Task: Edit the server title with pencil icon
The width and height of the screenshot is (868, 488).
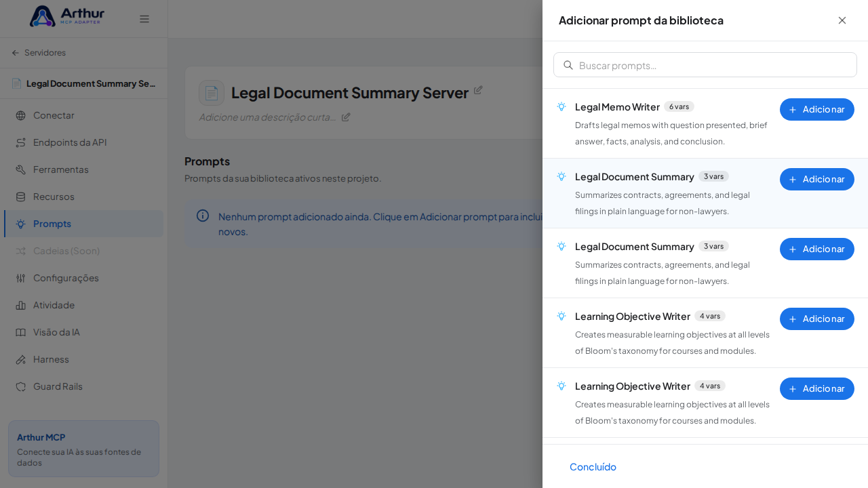Action: tap(478, 89)
